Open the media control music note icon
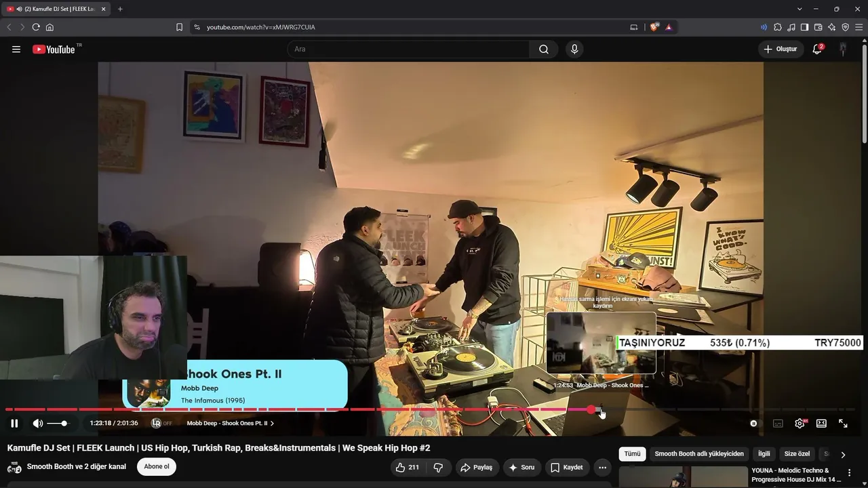This screenshot has width=868, height=488. coord(791,27)
